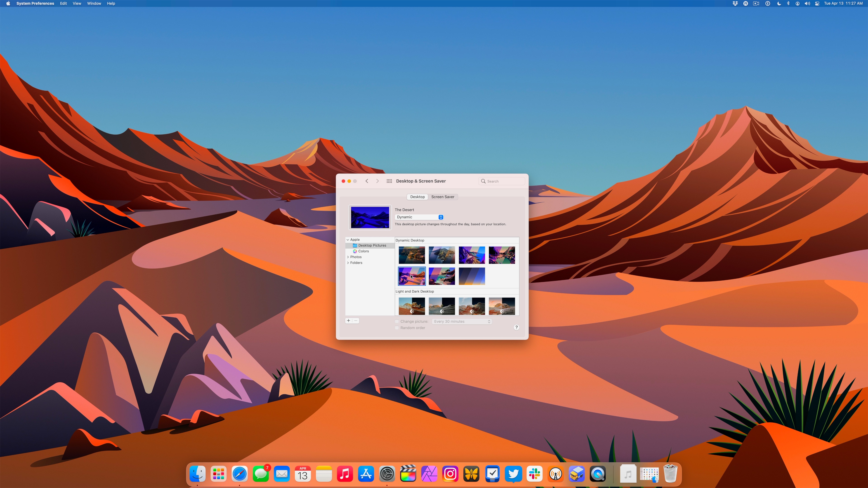The height and width of the screenshot is (488, 868).
Task: Open Safari from the Dock
Action: coord(240,474)
